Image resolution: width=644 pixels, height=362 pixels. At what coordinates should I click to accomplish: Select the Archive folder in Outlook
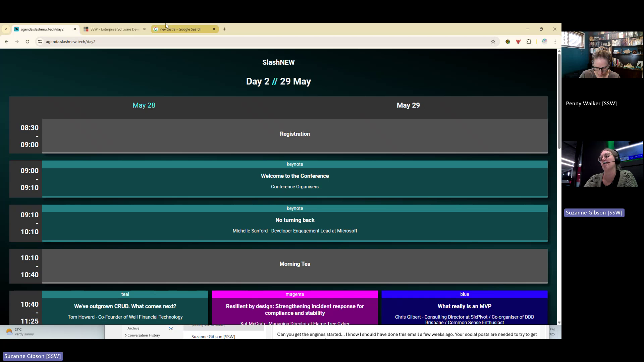tap(133, 328)
